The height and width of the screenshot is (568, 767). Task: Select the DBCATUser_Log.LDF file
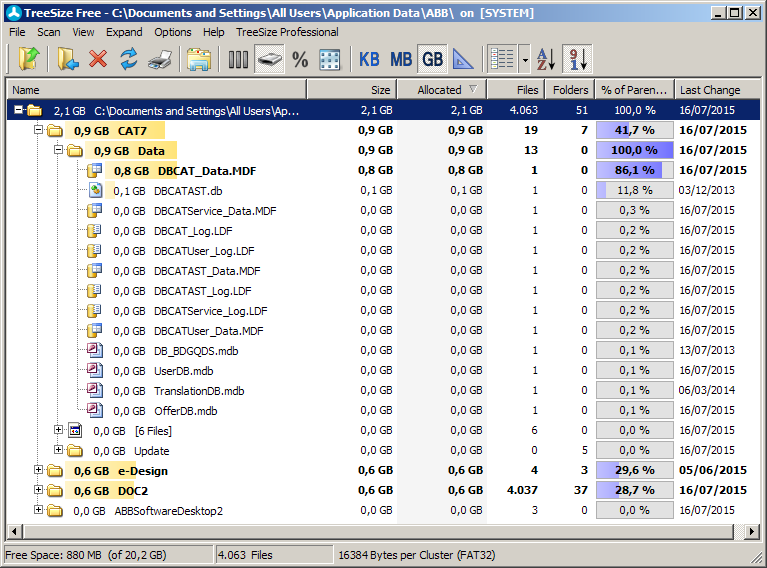(204, 251)
